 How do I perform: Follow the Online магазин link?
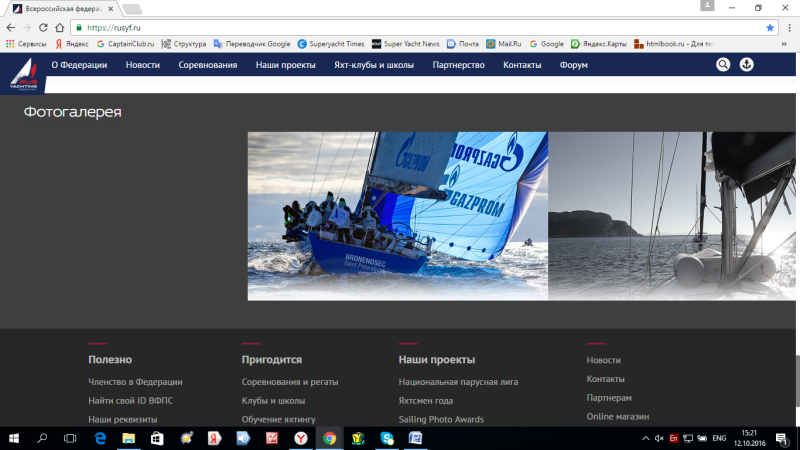[x=618, y=416]
